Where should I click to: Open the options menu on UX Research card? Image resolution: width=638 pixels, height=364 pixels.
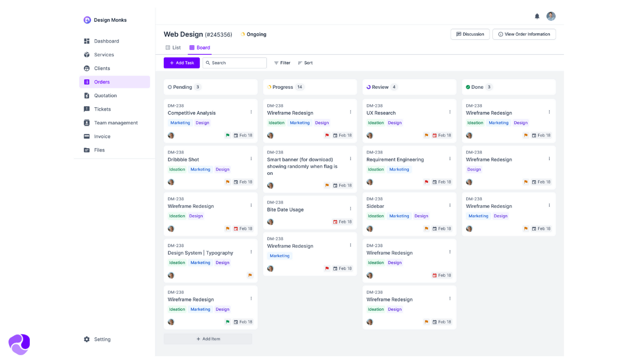click(x=450, y=112)
